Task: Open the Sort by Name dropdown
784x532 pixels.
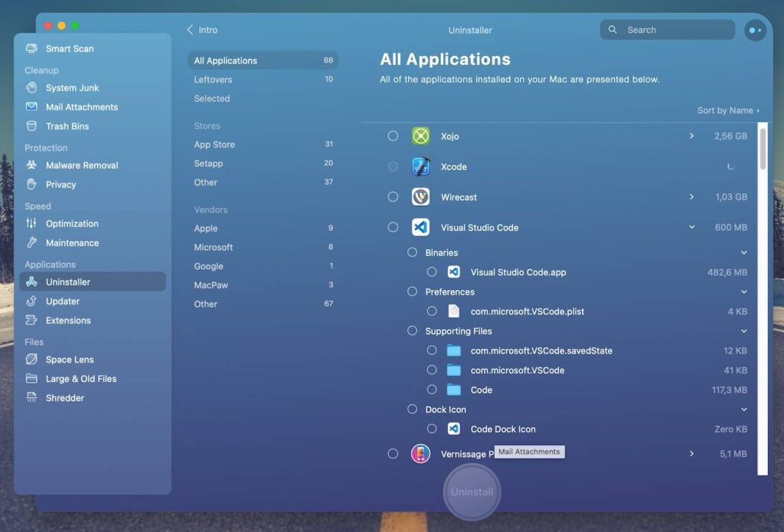Action: coord(729,110)
